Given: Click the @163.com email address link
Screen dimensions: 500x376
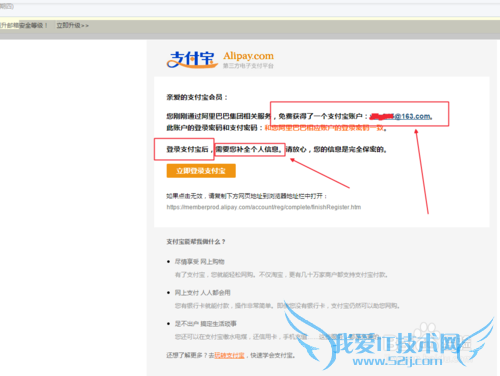Looking at the screenshot, I should tap(401, 116).
